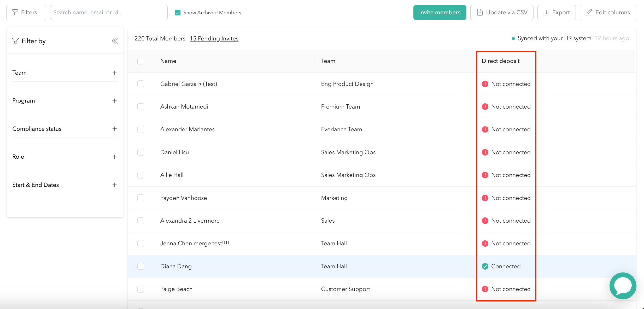Click Diana Dang's green connected checkmark

(x=485, y=266)
